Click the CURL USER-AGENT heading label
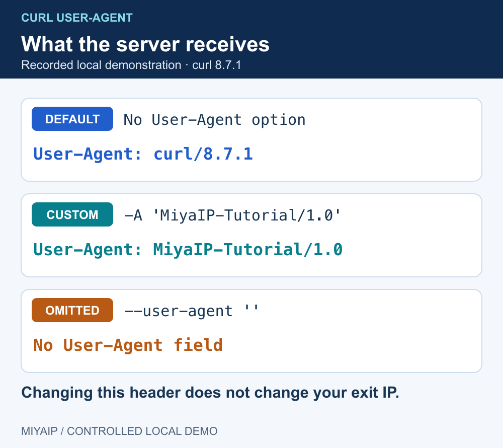The width and height of the screenshot is (503, 448). click(x=76, y=18)
